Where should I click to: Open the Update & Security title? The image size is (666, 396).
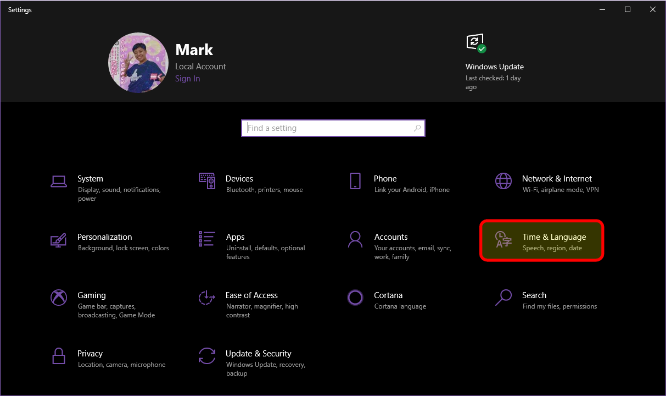click(258, 354)
